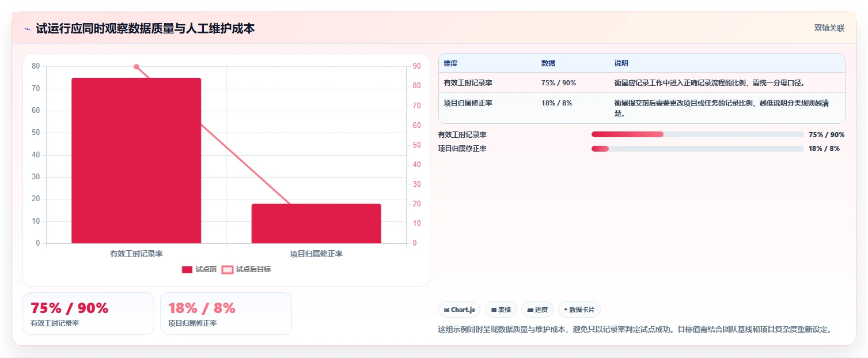This screenshot has height=358, width=868.
Task: Click the 项目归属修正率 progress bar
Action: pos(698,149)
